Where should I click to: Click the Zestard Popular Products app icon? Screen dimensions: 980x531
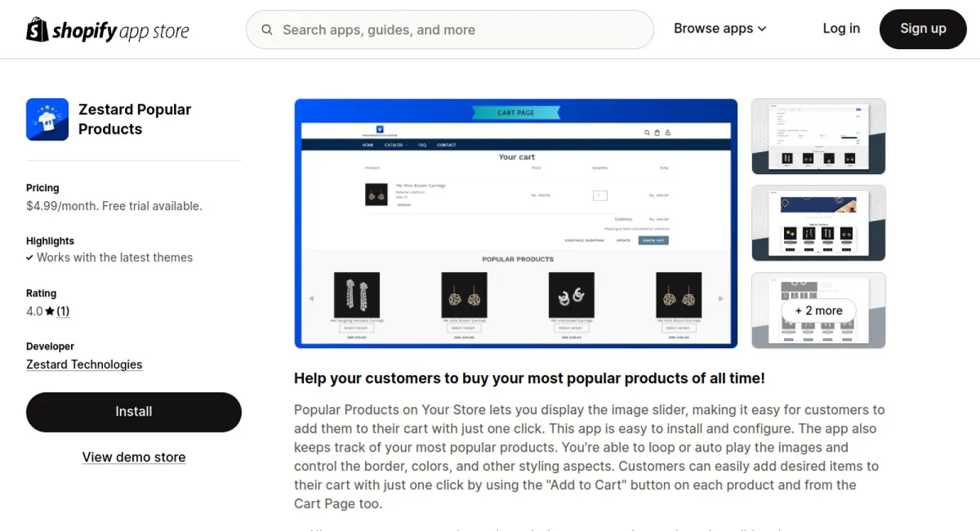pos(47,119)
